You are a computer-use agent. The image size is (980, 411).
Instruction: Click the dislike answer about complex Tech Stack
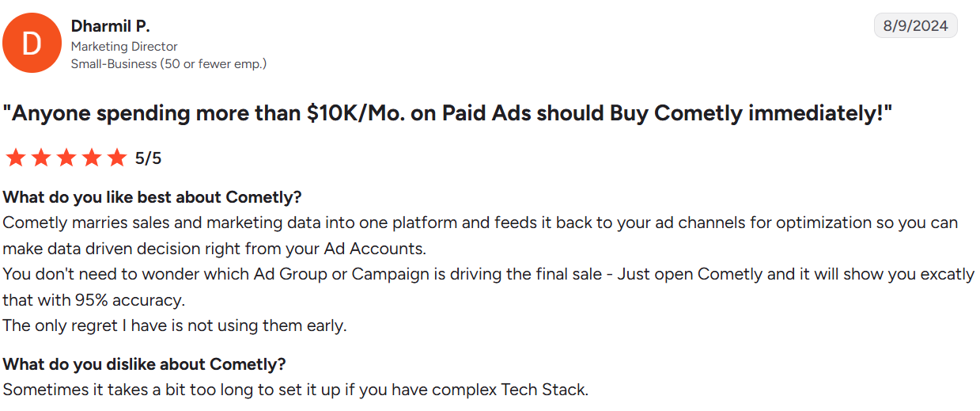(x=295, y=390)
